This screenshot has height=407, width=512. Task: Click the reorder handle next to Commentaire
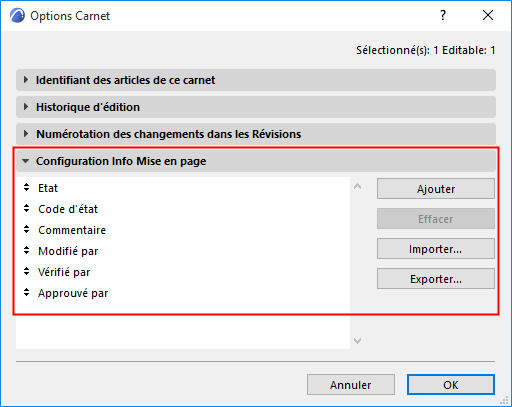pyautogui.click(x=27, y=230)
